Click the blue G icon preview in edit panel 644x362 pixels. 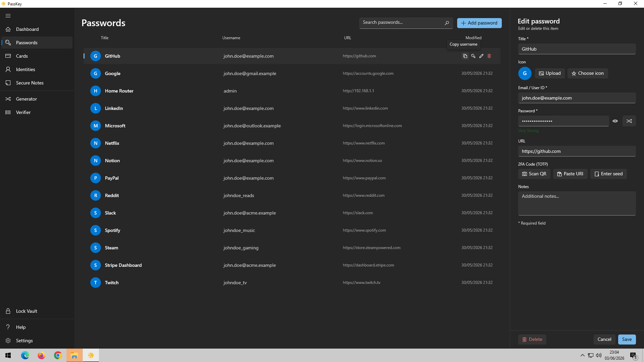coord(525,73)
